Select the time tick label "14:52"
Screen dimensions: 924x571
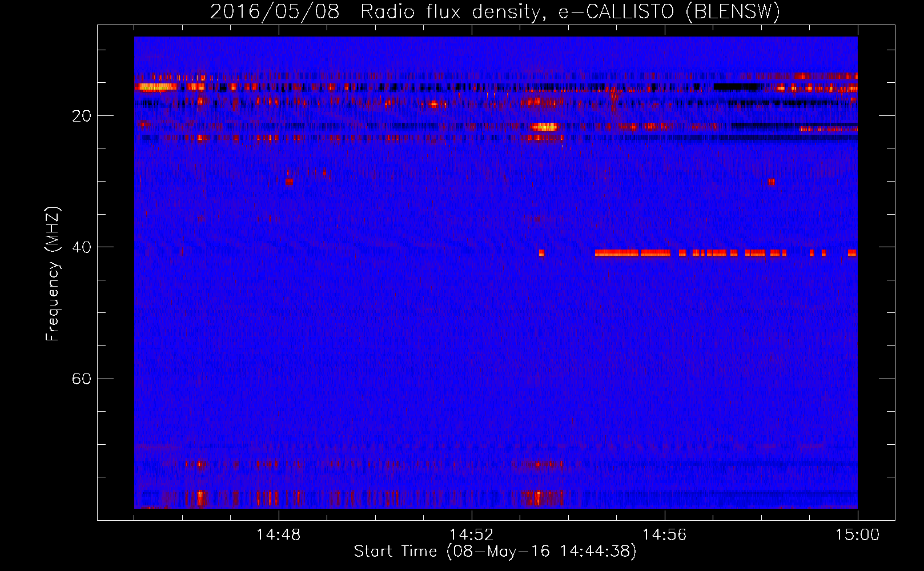[472, 535]
